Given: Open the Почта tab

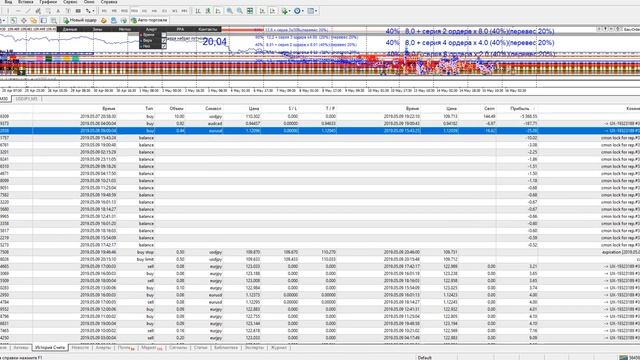Looking at the screenshot, I should [x=126, y=348].
